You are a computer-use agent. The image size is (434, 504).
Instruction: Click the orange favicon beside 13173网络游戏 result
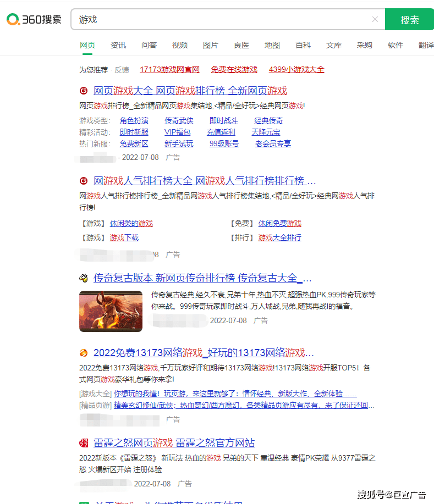(84, 353)
